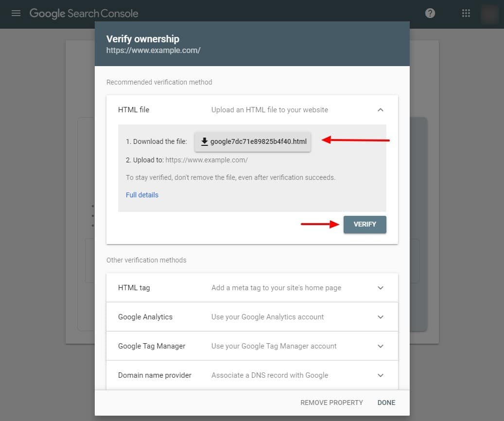
Task: Collapse the HTML file section chevron
Action: 381,110
